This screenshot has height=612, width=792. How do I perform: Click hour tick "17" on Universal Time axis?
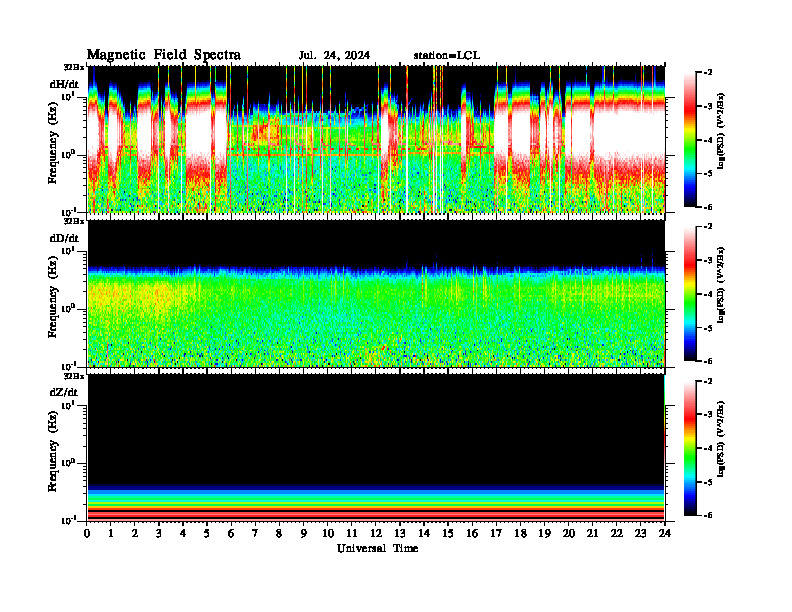point(497,533)
